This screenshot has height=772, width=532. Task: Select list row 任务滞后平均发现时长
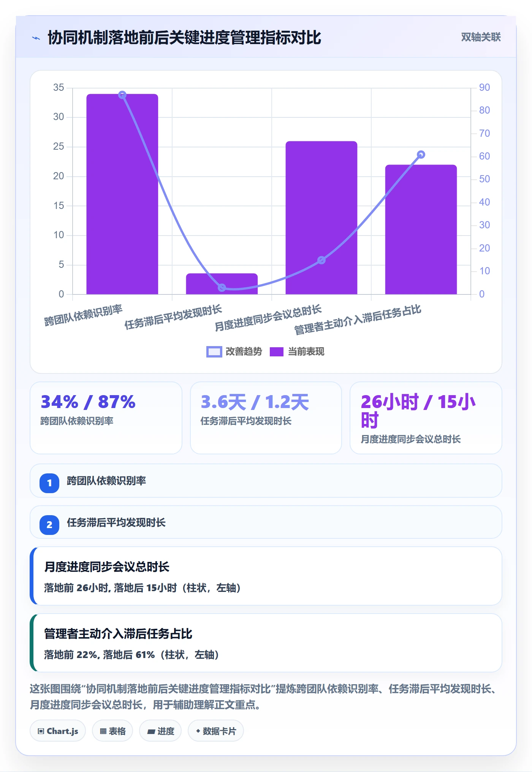266,522
